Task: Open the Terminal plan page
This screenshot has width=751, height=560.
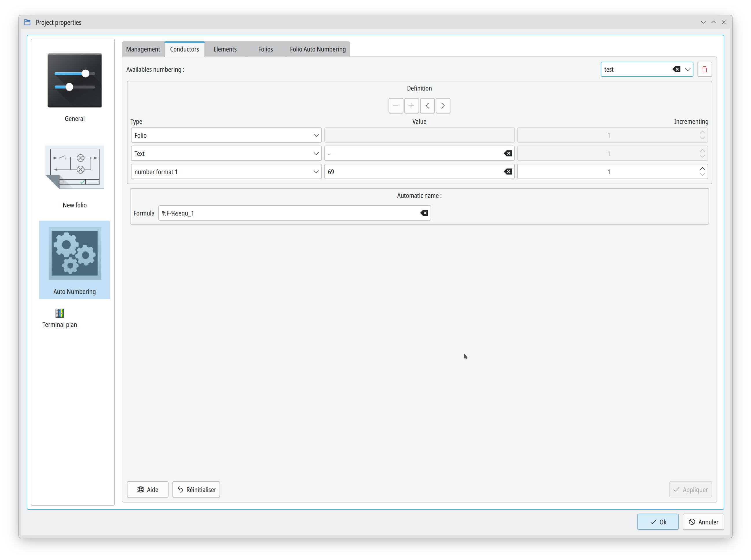Action: (60, 318)
